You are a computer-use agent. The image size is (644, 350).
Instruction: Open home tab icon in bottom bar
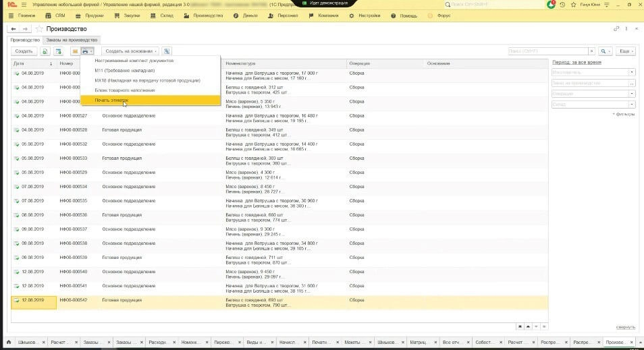tap(9, 343)
